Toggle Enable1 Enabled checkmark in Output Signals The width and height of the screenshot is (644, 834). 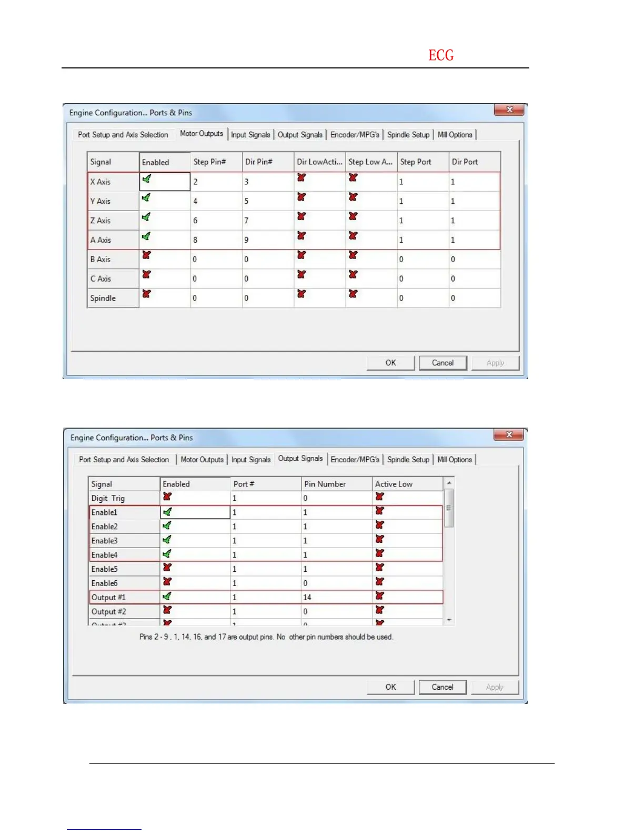click(167, 511)
